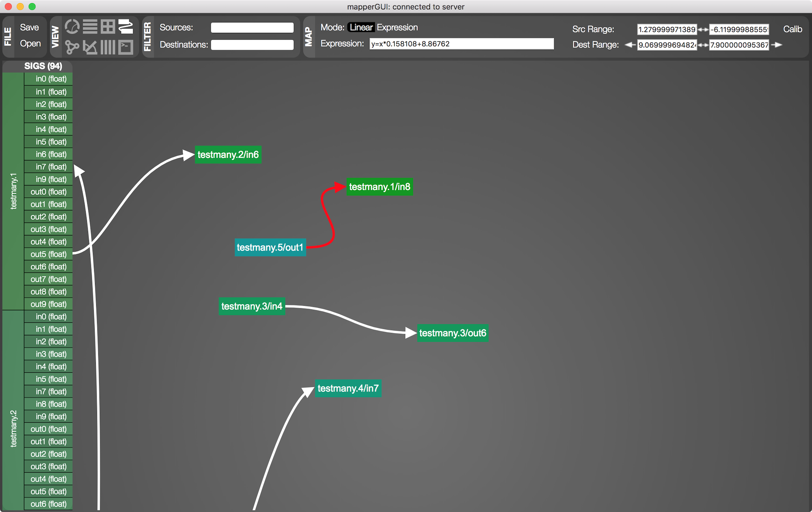This screenshot has width=812, height=512.
Task: Open the console view icon
Action: coord(126,47)
